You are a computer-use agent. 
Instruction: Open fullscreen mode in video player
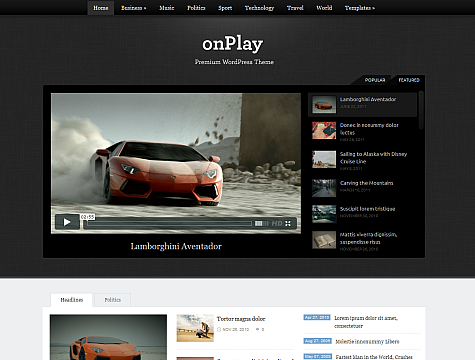pyautogui.click(x=288, y=224)
